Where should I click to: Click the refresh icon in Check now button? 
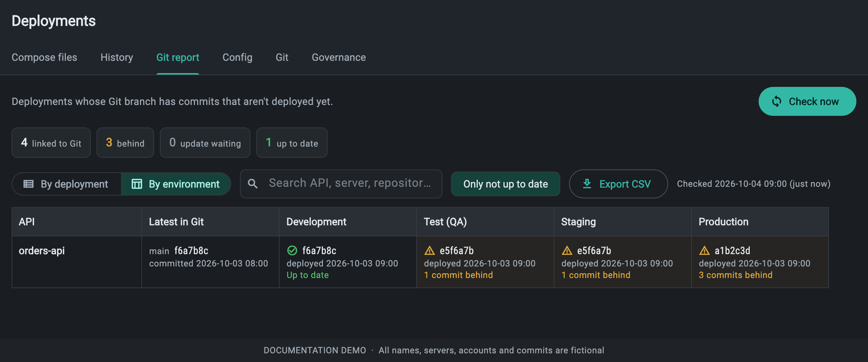tap(776, 101)
